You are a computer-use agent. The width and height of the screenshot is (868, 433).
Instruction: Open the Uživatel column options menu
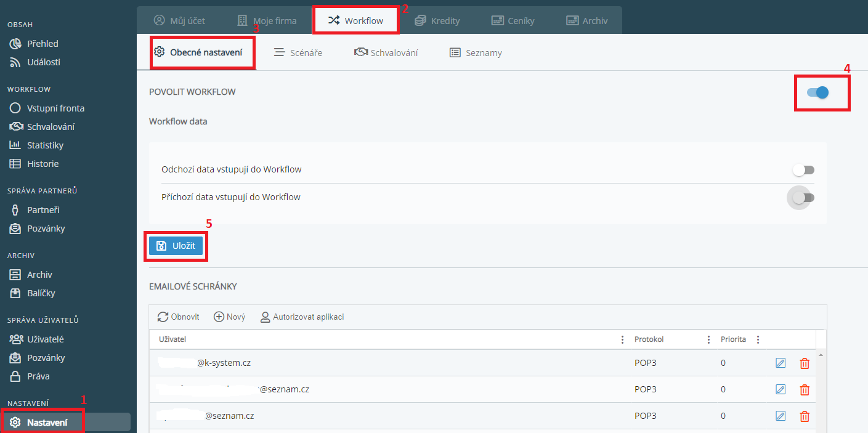[622, 339]
